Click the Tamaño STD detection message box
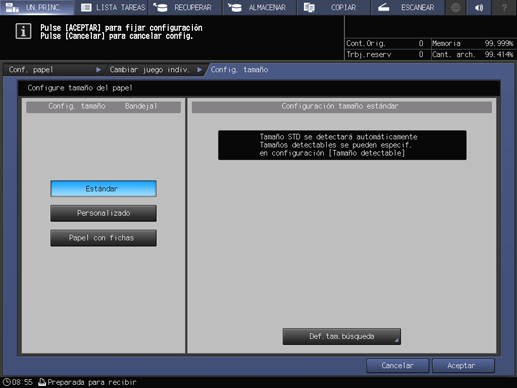The height and width of the screenshot is (388, 517). click(342, 145)
